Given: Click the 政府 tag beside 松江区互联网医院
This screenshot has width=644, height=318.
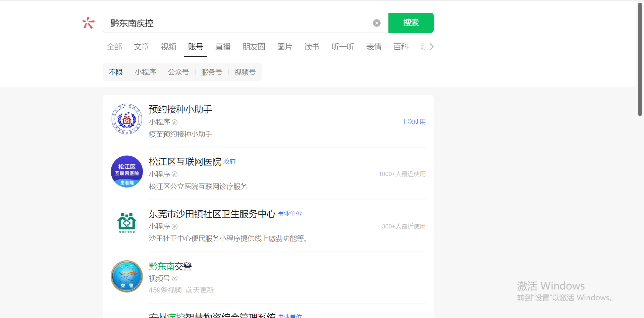Looking at the screenshot, I should click(229, 162).
